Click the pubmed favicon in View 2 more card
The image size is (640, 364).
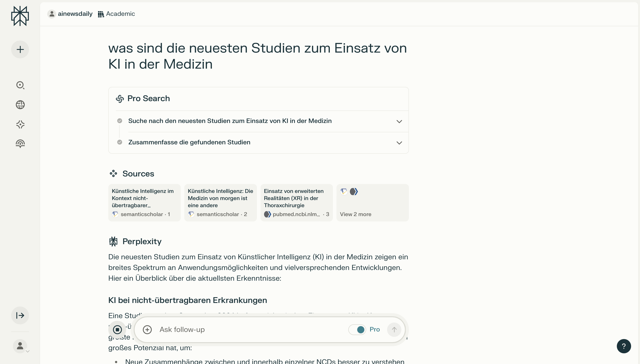tap(354, 192)
